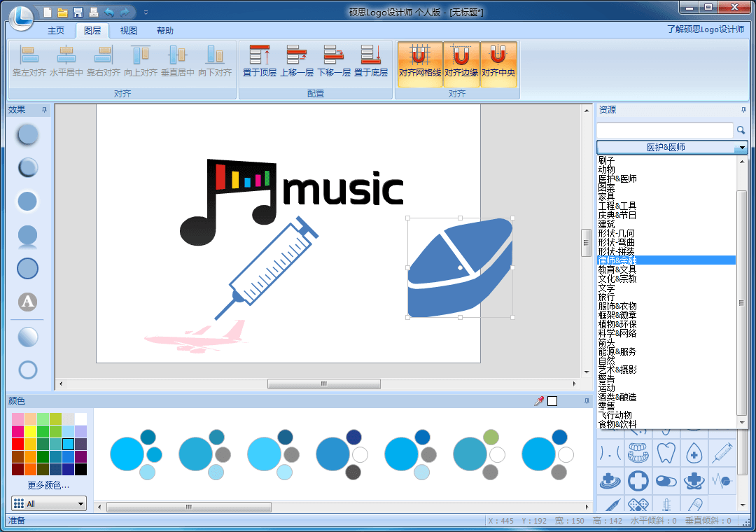The width and height of the screenshot is (756, 532).
Task: Pick the pill capsule icon from resources
Action: click(x=666, y=480)
